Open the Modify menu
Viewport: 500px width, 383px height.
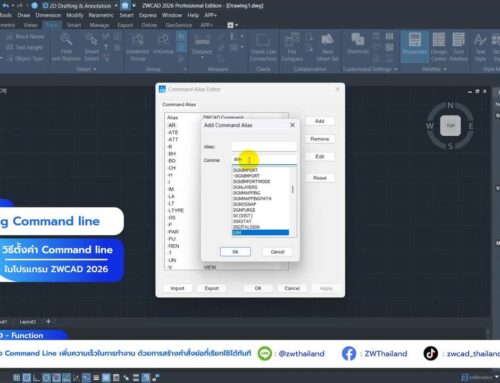[x=75, y=15]
